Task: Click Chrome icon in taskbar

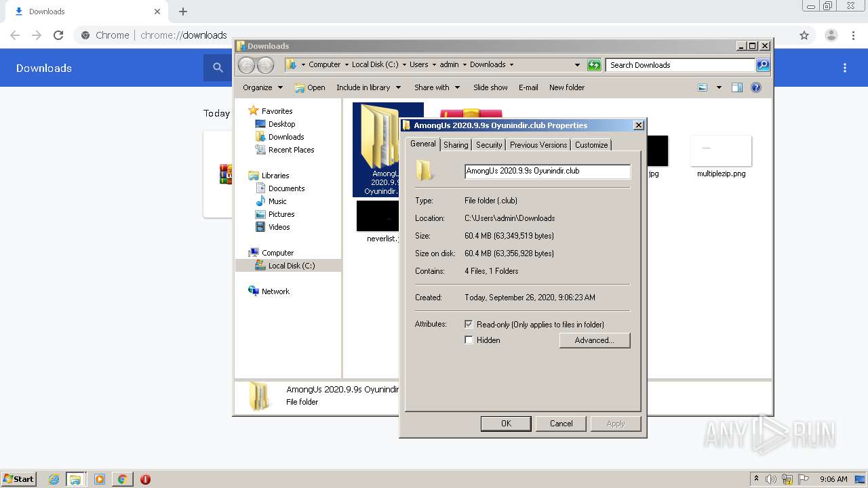Action: click(x=122, y=479)
